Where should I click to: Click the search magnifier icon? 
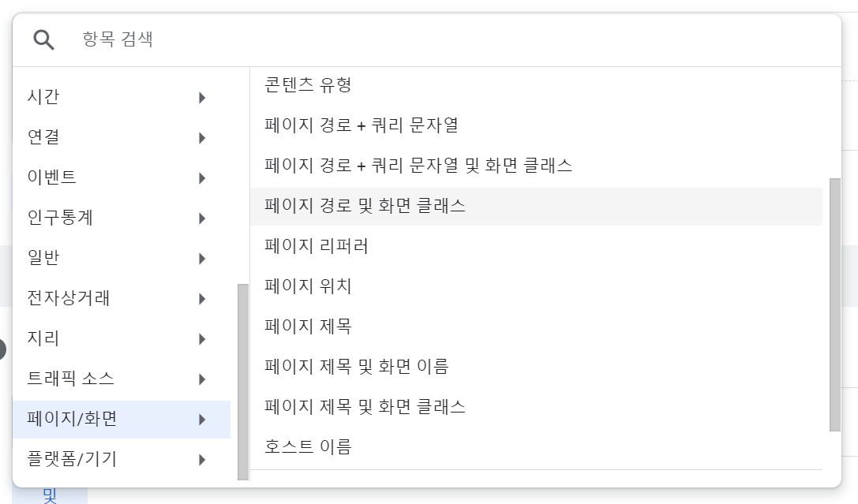43,37
